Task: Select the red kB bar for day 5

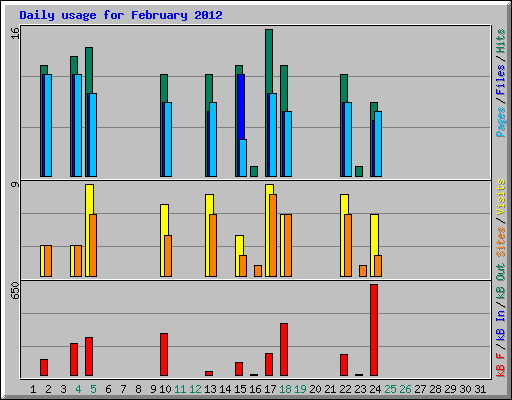Action: point(89,356)
